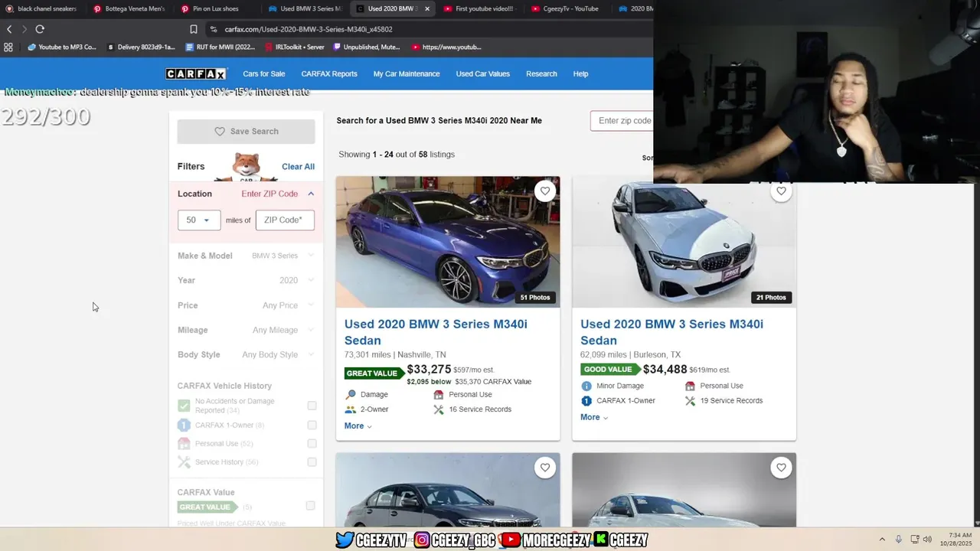Click the browser forward arrow
Image resolution: width=980 pixels, height=551 pixels.
tap(24, 29)
